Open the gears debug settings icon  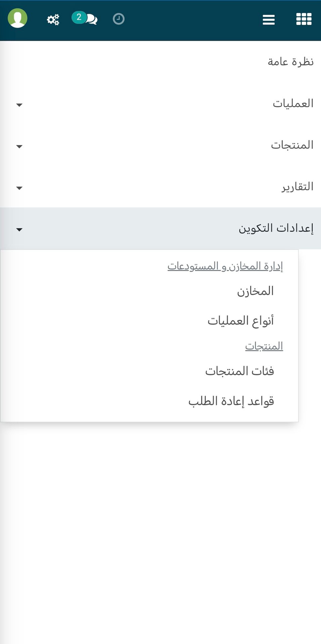[x=53, y=19]
